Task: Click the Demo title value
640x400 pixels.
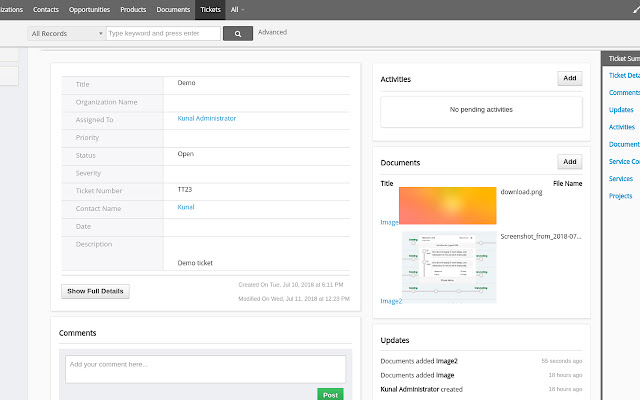Action: [186, 82]
